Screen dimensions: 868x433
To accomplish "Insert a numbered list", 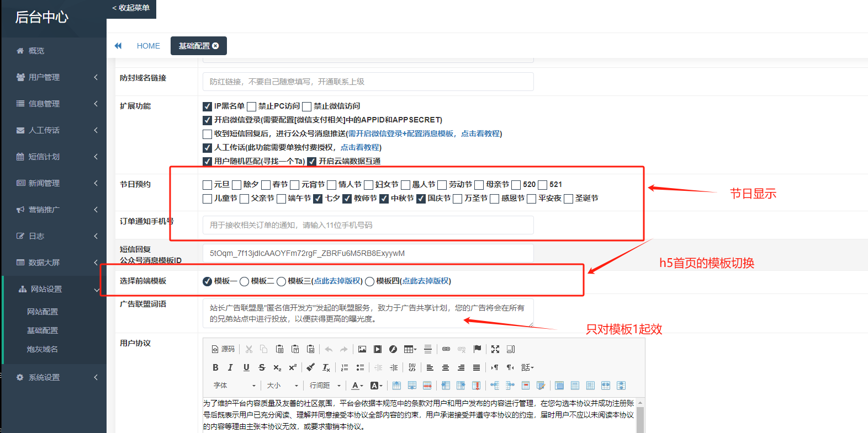I will [345, 367].
